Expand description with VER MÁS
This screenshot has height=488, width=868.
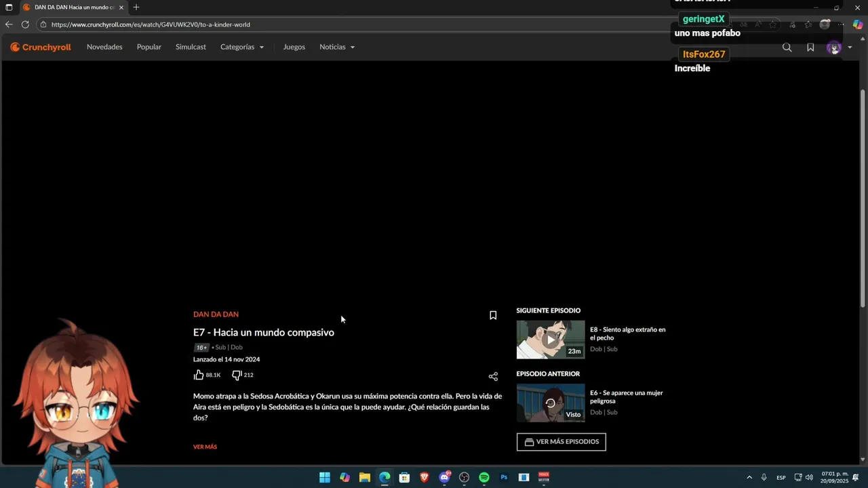pyautogui.click(x=205, y=447)
